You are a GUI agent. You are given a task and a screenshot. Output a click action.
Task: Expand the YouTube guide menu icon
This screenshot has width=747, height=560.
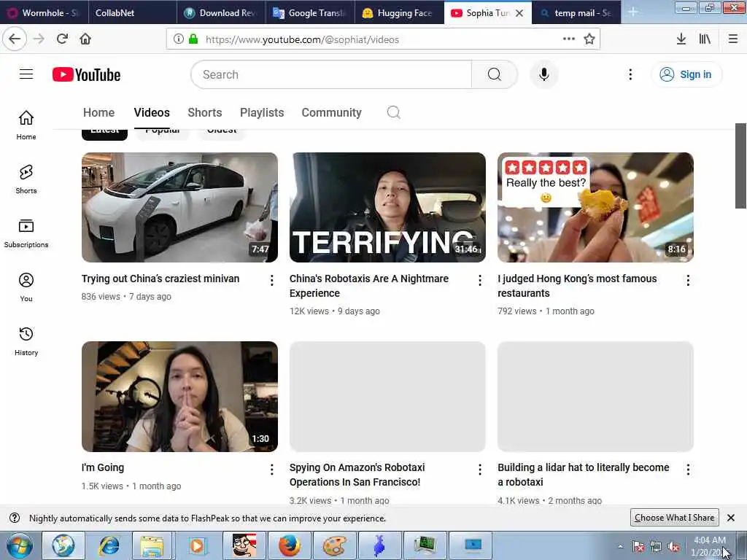(x=26, y=74)
